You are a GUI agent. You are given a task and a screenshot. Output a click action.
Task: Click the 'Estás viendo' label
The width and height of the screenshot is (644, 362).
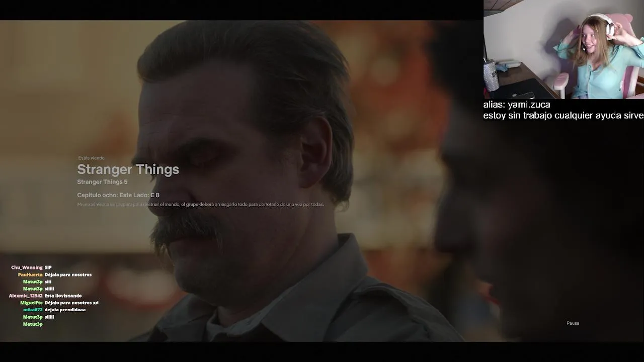91,158
